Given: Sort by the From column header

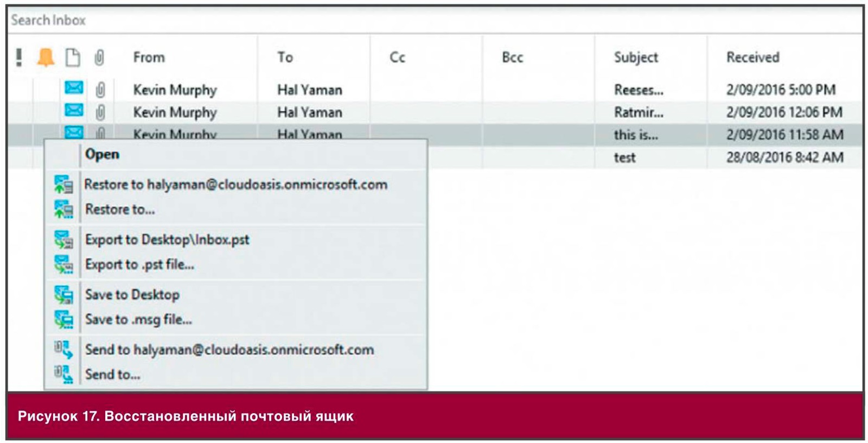Looking at the screenshot, I should pyautogui.click(x=149, y=57).
